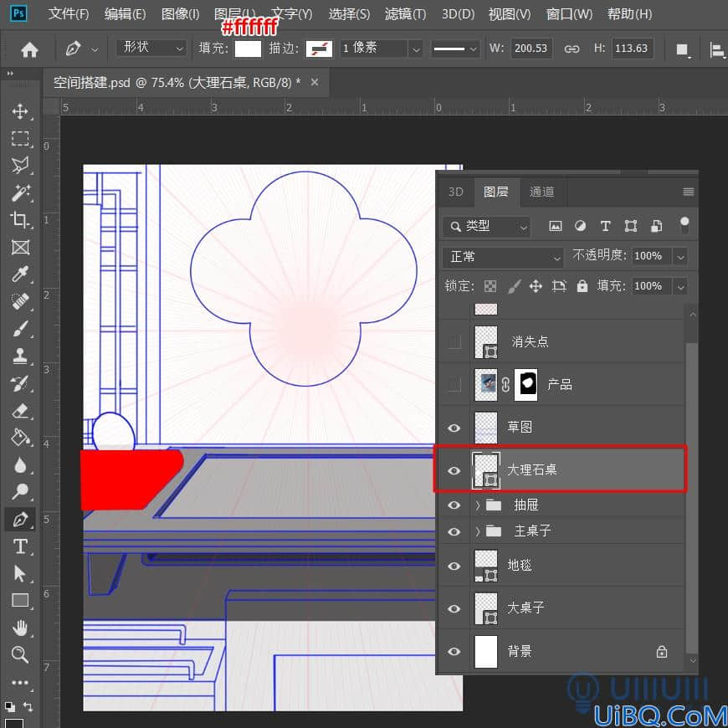Image resolution: width=728 pixels, height=728 pixels.
Task: Click the link width and height icon
Action: (572, 49)
